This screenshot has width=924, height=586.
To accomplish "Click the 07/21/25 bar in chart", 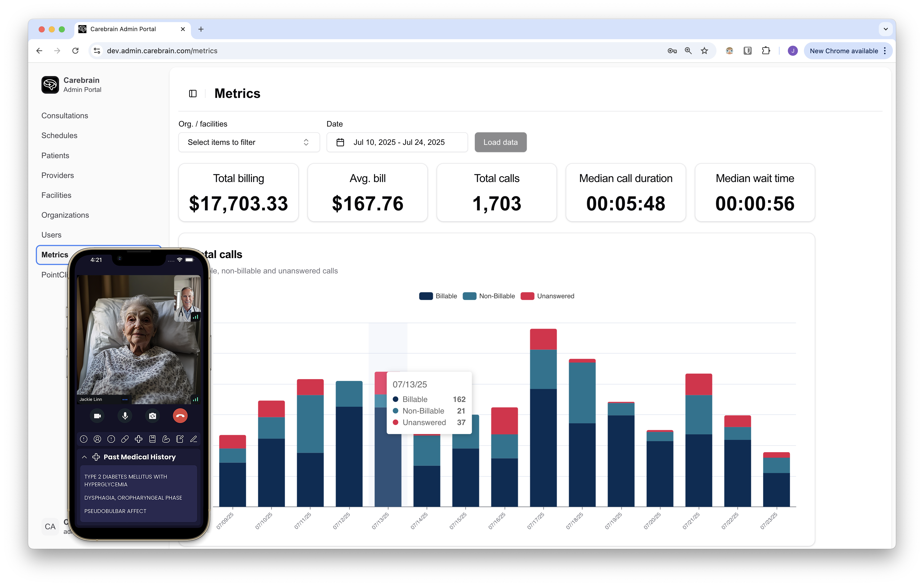I will (x=699, y=440).
